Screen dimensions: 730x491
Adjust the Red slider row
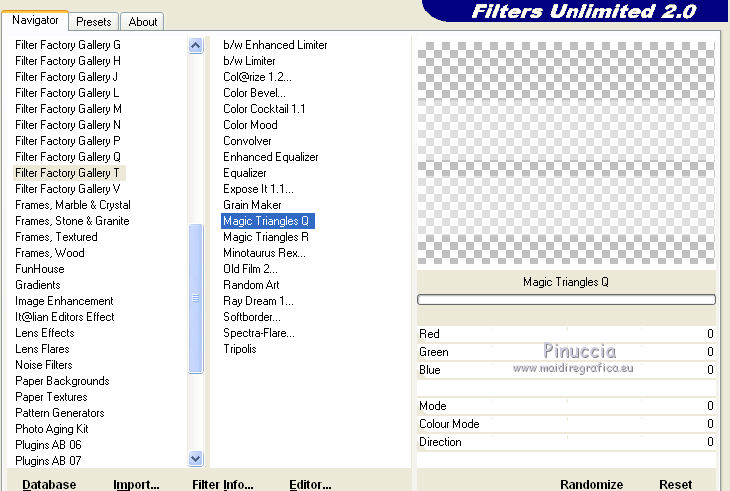coord(566,334)
